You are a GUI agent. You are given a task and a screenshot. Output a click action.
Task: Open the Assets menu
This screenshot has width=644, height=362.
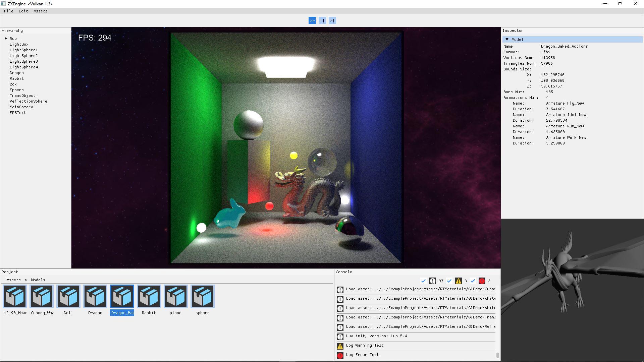pyautogui.click(x=40, y=11)
